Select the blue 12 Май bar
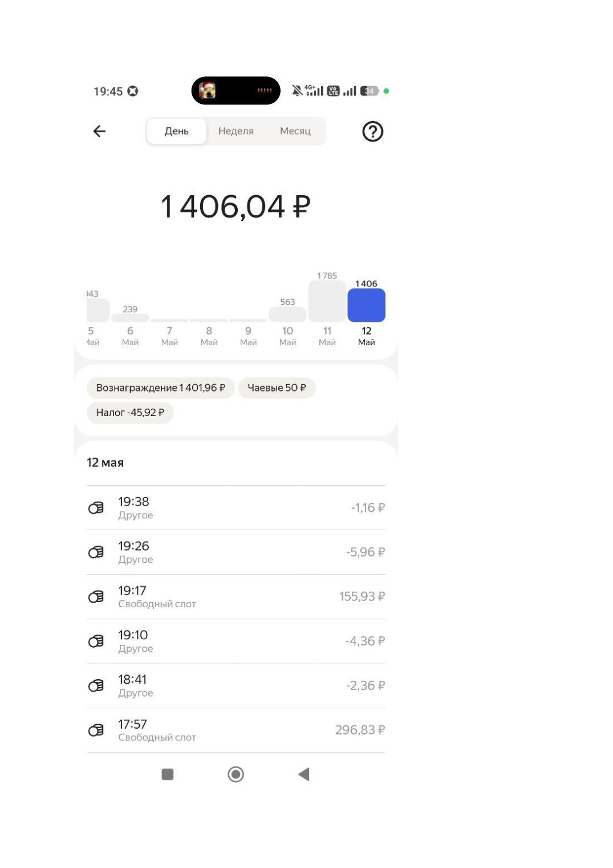The width and height of the screenshot is (613, 868). pos(366,305)
